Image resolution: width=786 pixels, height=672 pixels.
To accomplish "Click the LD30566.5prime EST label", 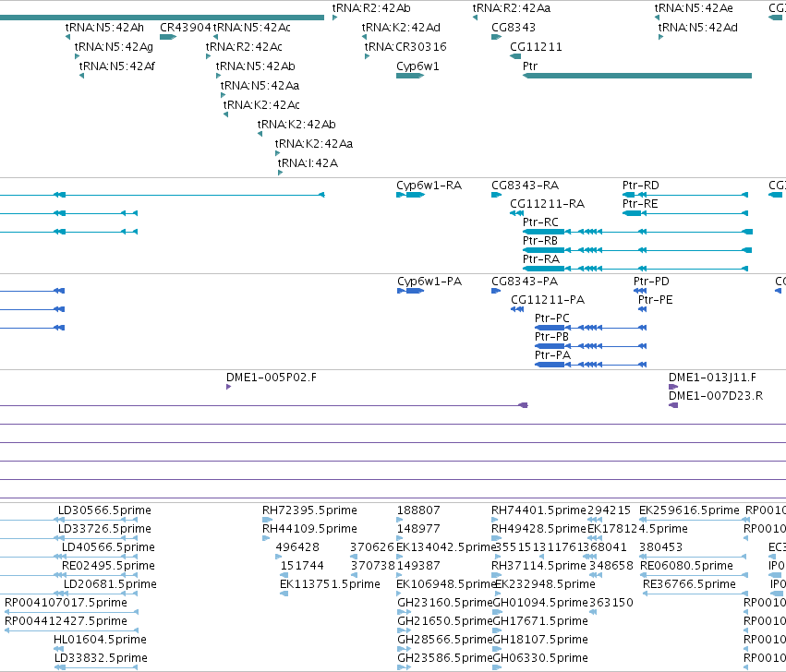I will pyautogui.click(x=104, y=510).
